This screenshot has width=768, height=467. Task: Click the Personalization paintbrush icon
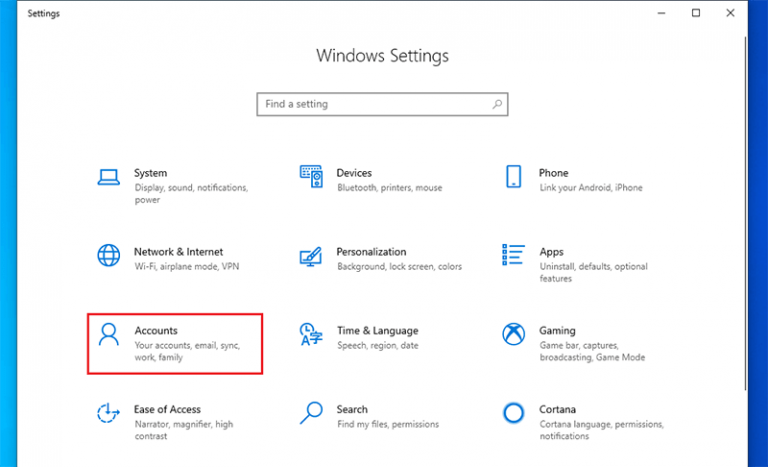(x=311, y=255)
